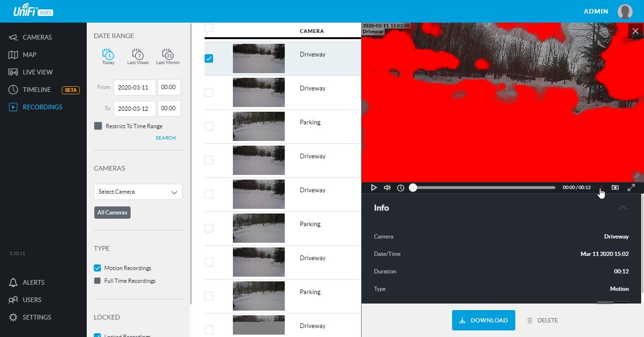Download the selected recording
Image resolution: width=644 pixels, height=337 pixels.
pos(483,320)
